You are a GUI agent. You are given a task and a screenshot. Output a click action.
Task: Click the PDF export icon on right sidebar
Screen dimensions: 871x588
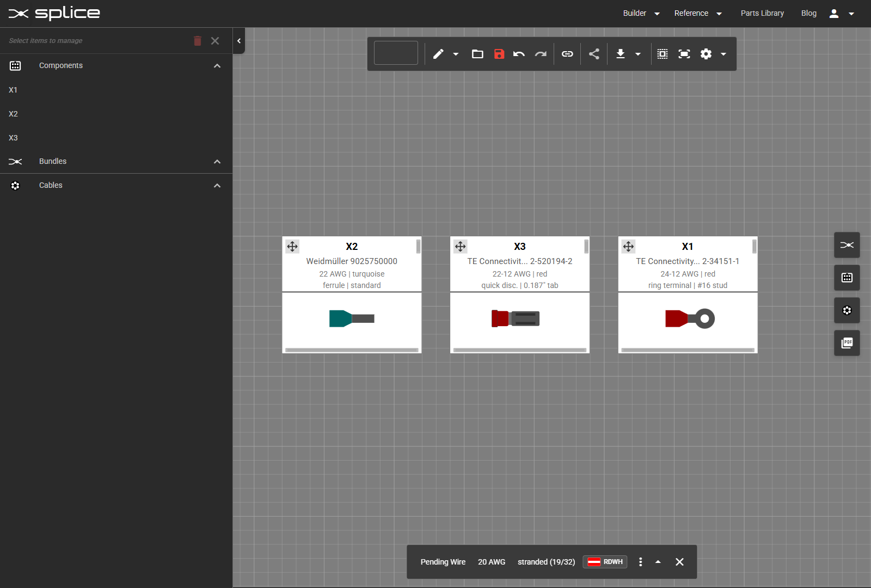(847, 343)
